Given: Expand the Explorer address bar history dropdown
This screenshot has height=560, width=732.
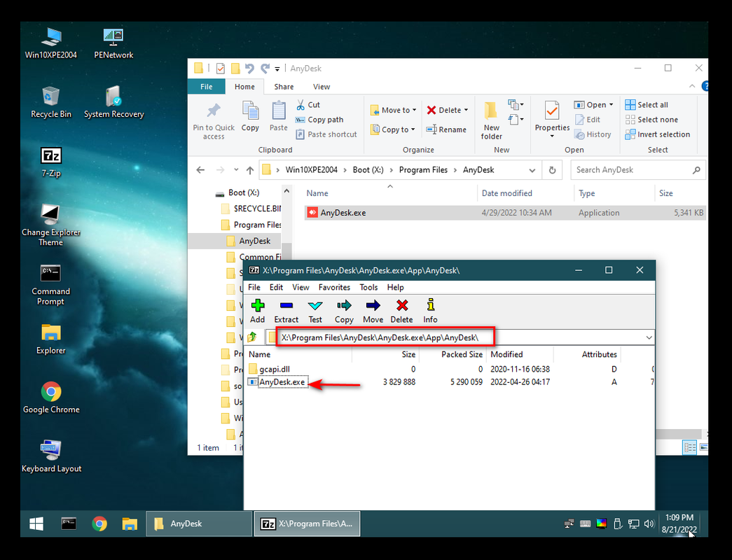Looking at the screenshot, I should [x=532, y=170].
